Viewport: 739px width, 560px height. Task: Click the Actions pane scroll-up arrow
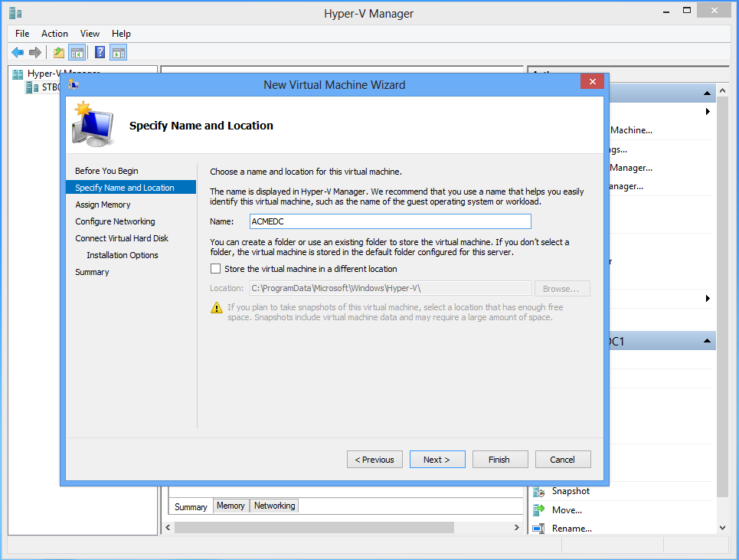(722, 90)
